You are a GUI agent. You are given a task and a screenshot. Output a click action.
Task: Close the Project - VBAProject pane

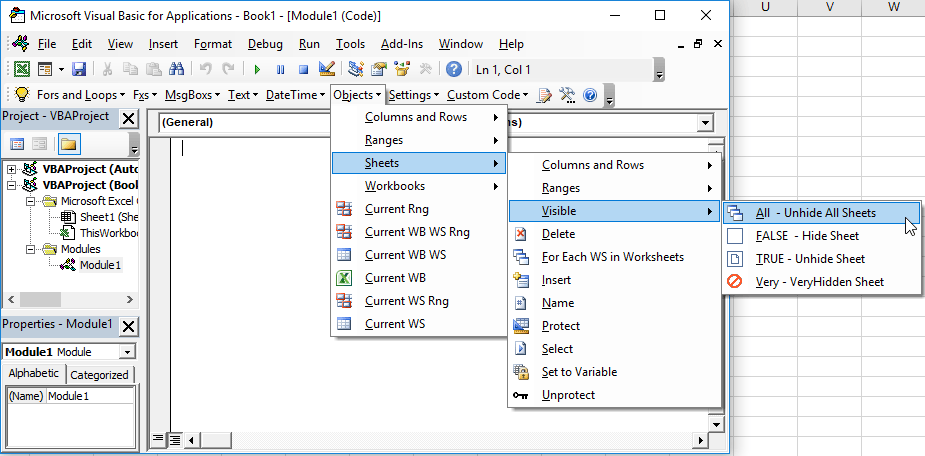coord(128,118)
